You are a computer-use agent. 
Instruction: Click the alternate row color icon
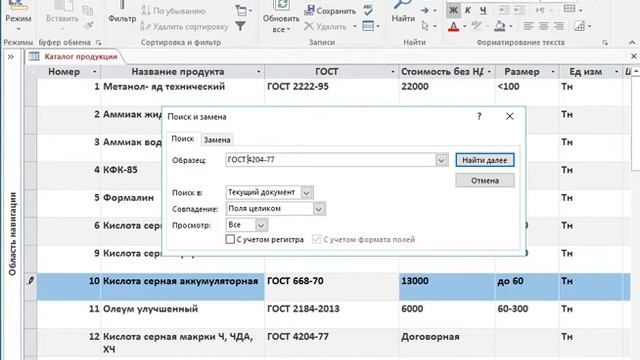pyautogui.click(x=580, y=26)
